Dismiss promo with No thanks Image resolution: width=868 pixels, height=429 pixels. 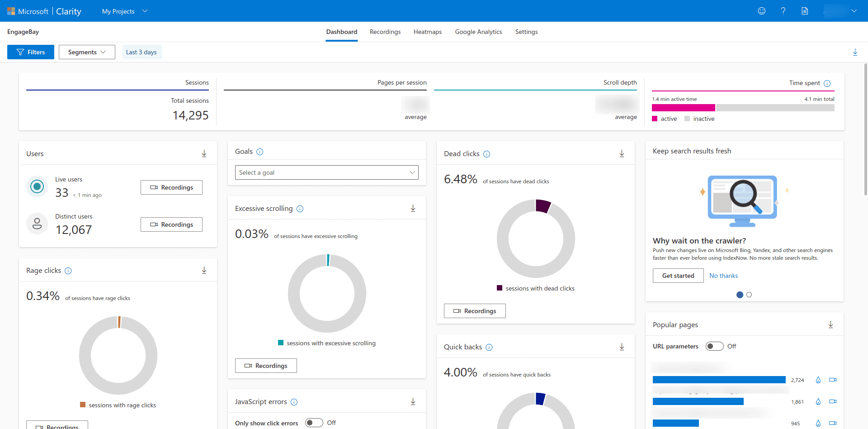723,276
